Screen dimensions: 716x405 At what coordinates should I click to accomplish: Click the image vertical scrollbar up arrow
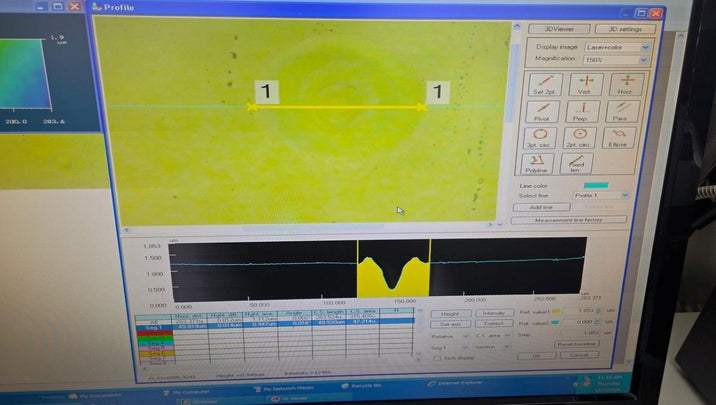[x=516, y=27]
